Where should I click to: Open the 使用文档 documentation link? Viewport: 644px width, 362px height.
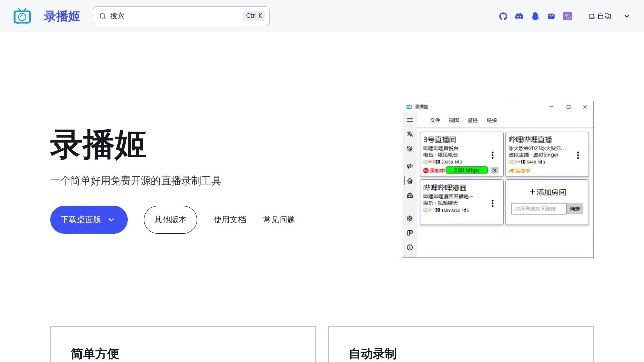pos(229,220)
